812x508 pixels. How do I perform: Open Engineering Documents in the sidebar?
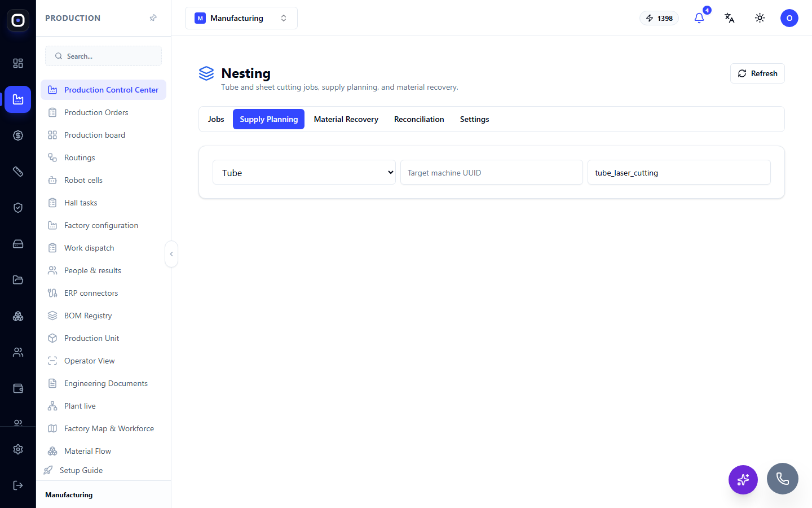(x=103, y=383)
